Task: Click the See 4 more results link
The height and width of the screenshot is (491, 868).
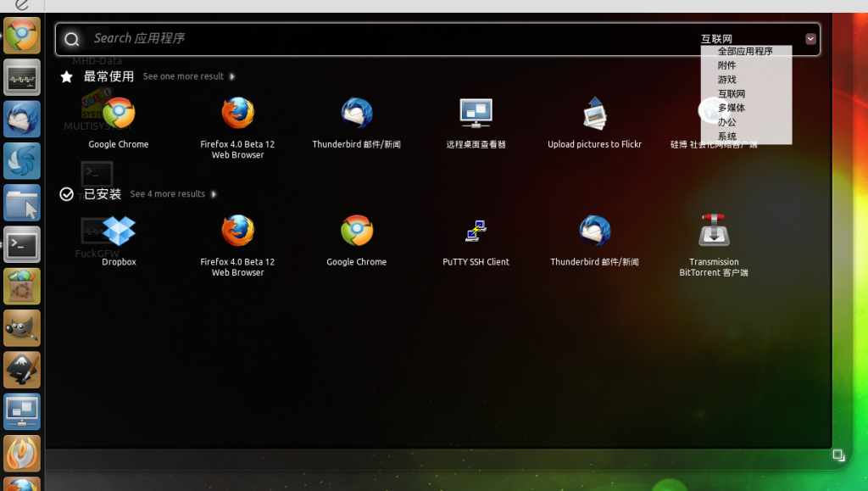Action: tap(173, 193)
